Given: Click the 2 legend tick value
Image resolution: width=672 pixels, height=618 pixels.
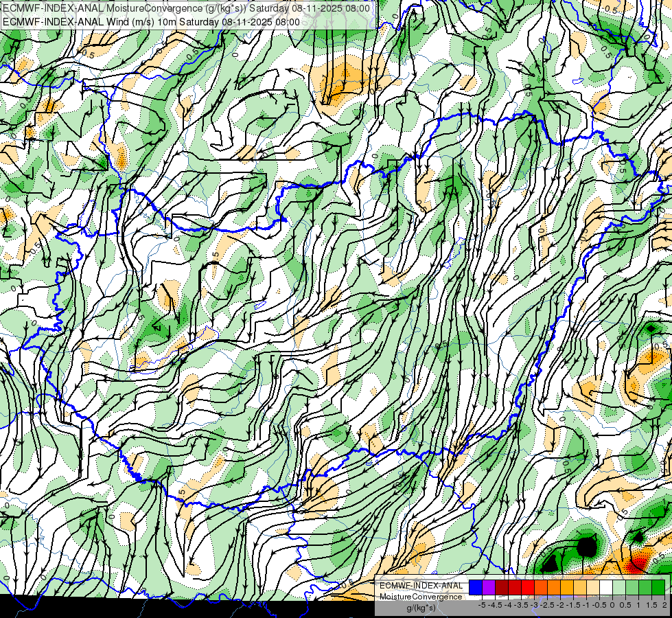Looking at the screenshot, I should tap(664, 605).
